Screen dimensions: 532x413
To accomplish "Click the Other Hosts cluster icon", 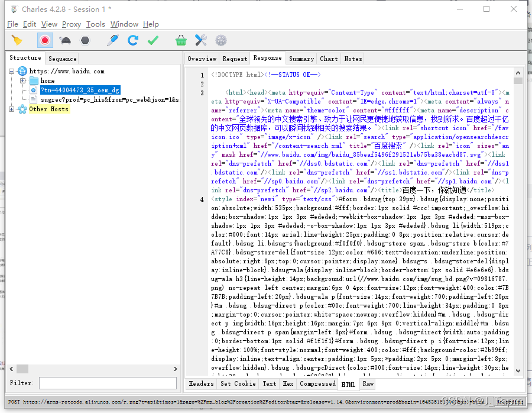I will pyautogui.click(x=22, y=109).
